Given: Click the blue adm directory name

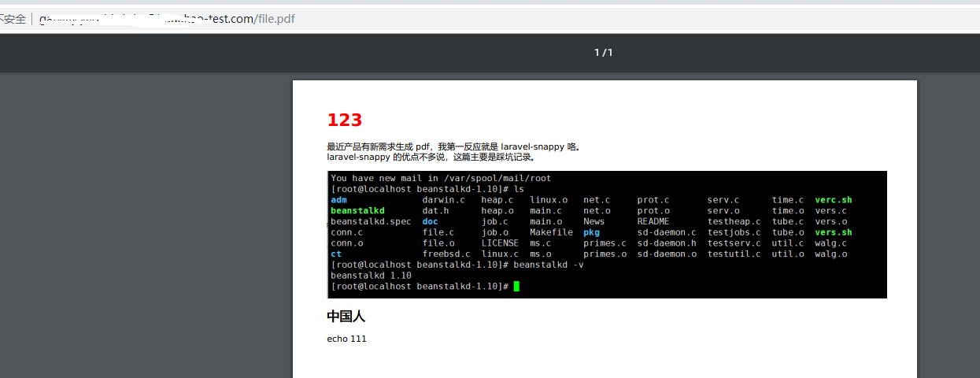Looking at the screenshot, I should pyautogui.click(x=339, y=200).
